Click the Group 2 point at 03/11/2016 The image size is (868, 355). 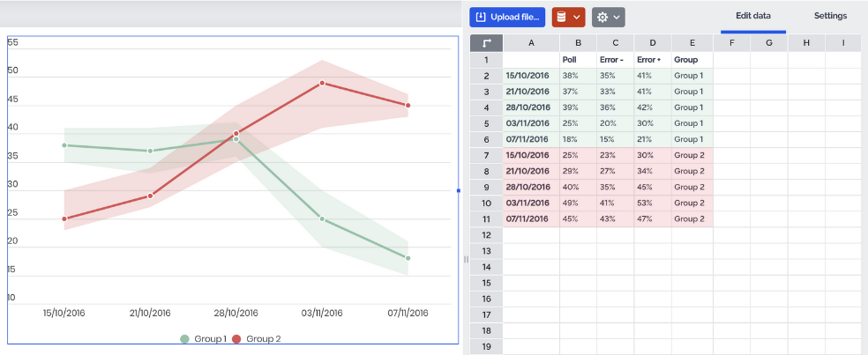[323, 83]
